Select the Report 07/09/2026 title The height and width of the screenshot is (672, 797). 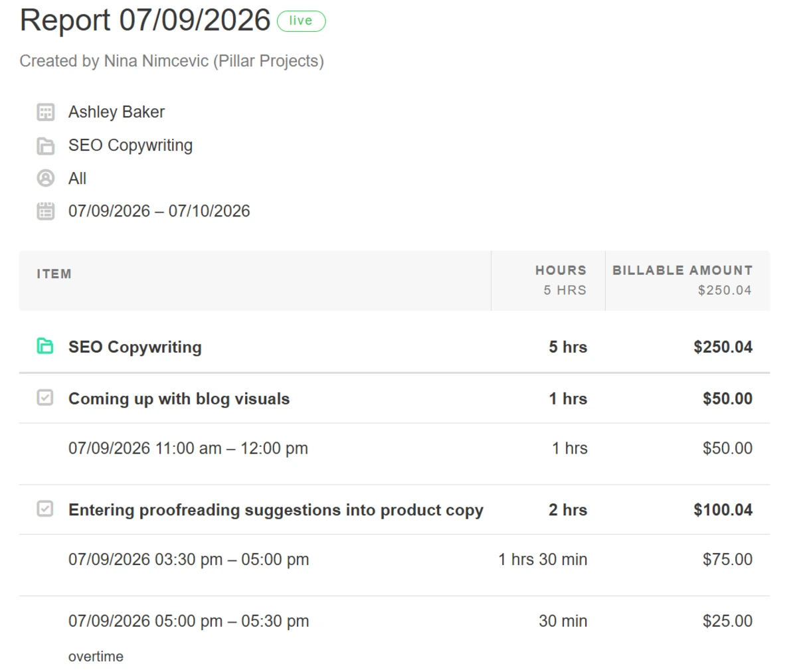(x=145, y=21)
